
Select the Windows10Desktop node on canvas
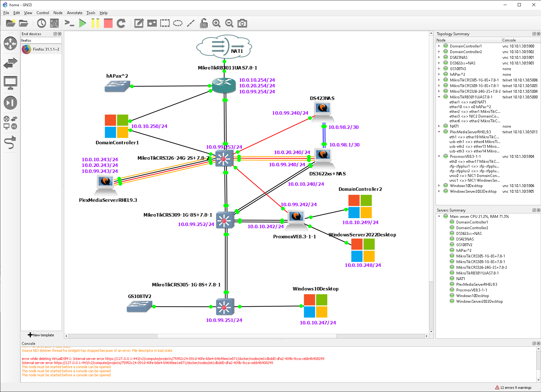tap(315, 306)
